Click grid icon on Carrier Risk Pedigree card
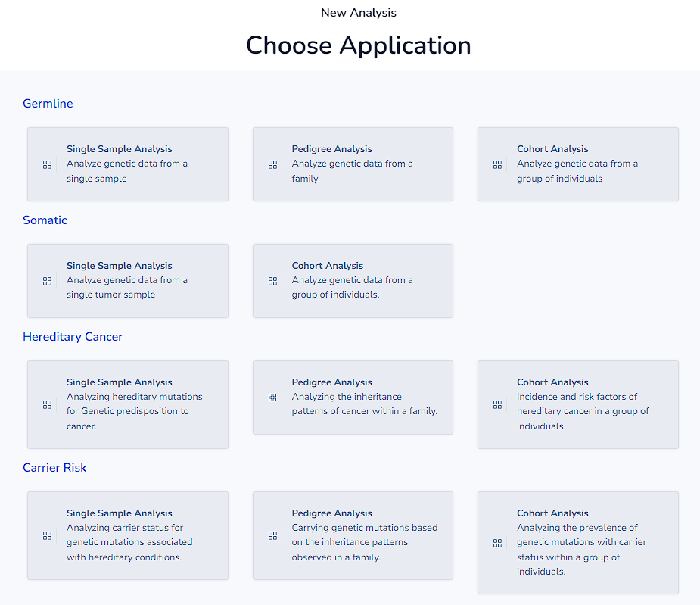 click(x=272, y=535)
